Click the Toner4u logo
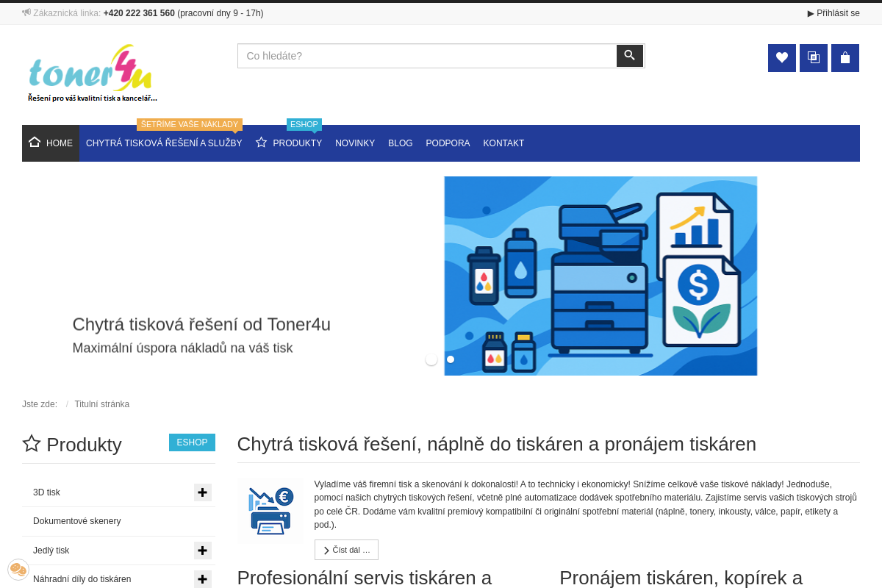This screenshot has width=882, height=588. click(x=92, y=73)
